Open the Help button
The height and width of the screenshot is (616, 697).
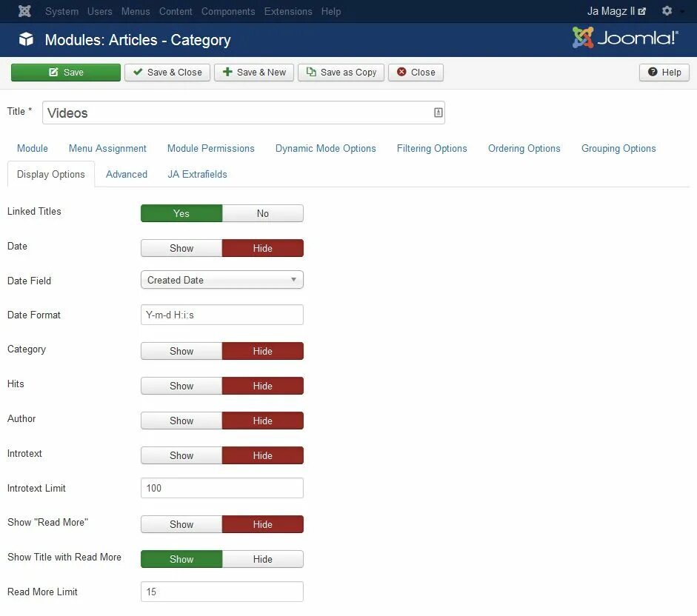664,73
